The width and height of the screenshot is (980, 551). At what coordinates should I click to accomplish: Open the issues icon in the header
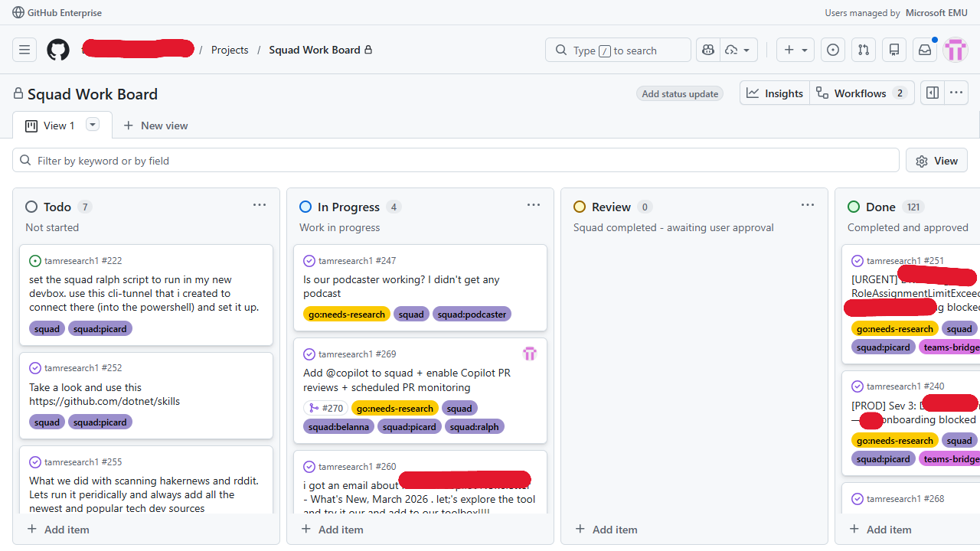832,49
